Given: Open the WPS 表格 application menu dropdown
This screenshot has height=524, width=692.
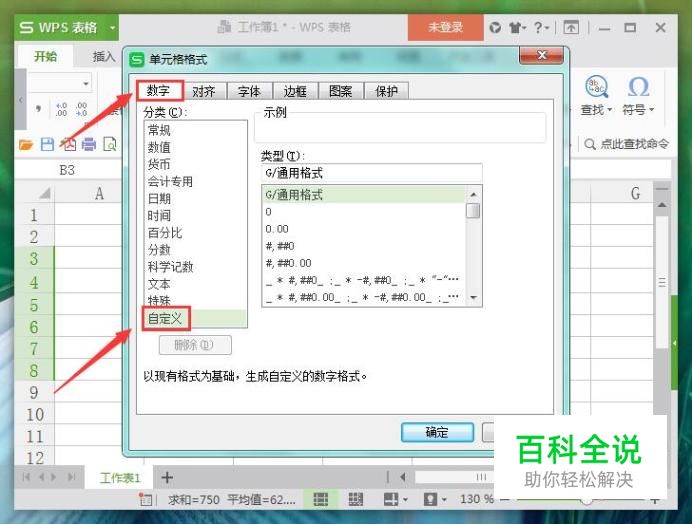Looking at the screenshot, I should [x=113, y=28].
